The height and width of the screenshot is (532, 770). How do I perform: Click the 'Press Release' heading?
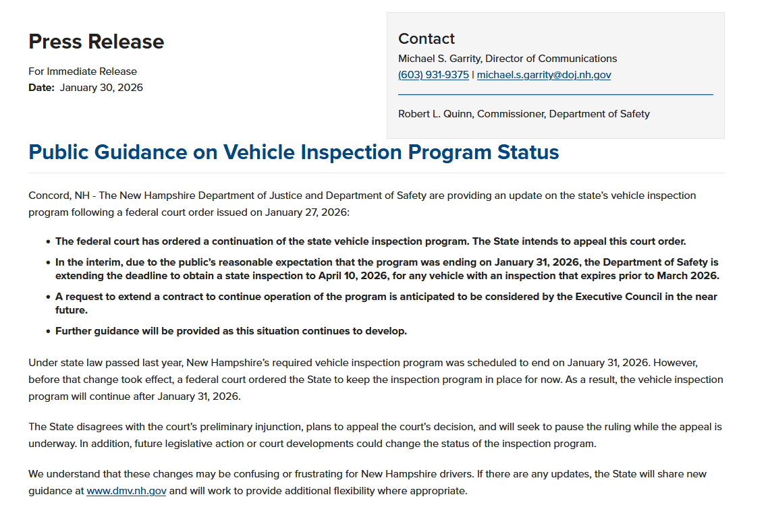coord(97,42)
